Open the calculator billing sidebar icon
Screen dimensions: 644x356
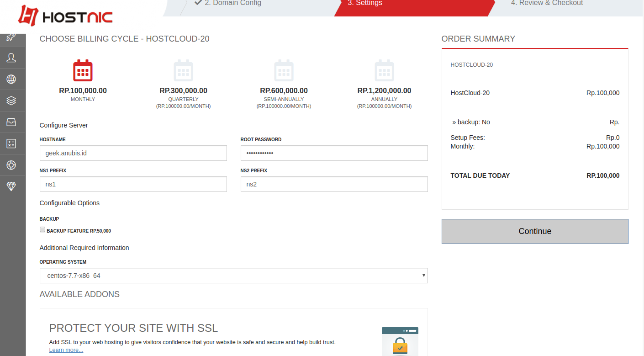11,143
